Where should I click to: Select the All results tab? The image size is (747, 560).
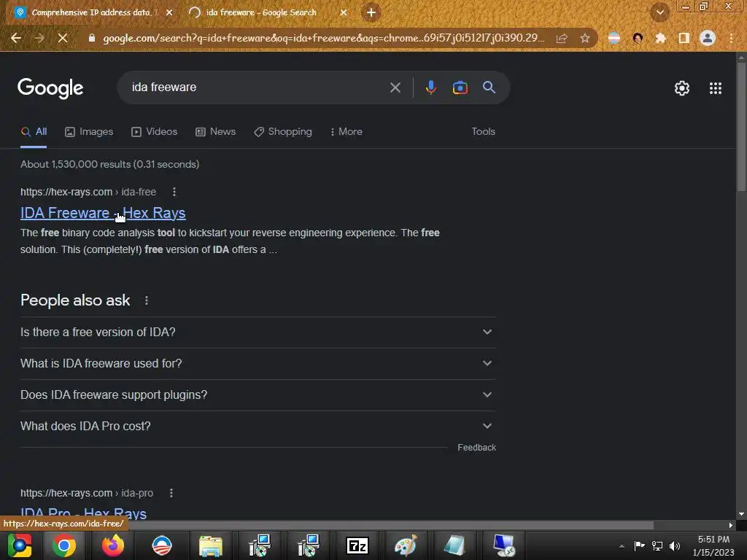34,132
